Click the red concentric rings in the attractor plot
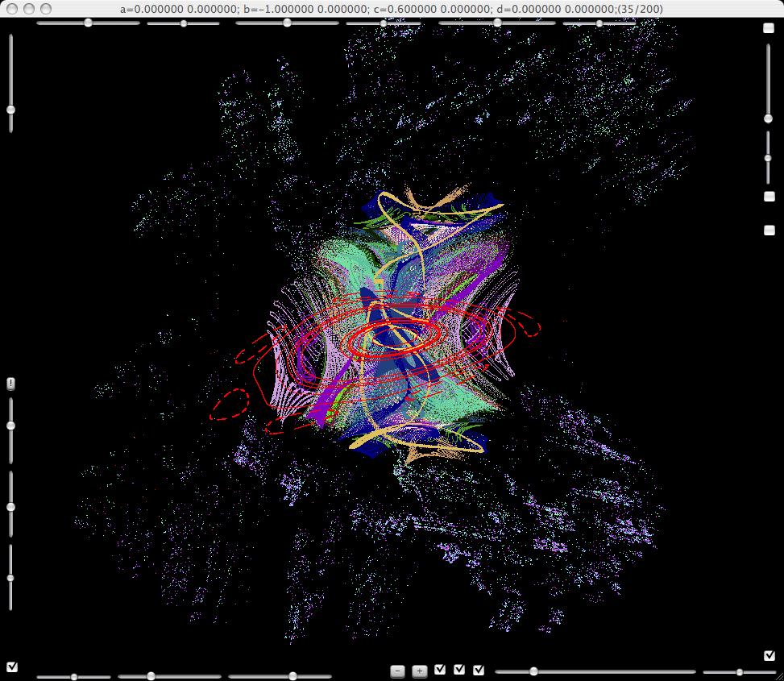The height and width of the screenshot is (681, 784). (x=395, y=338)
